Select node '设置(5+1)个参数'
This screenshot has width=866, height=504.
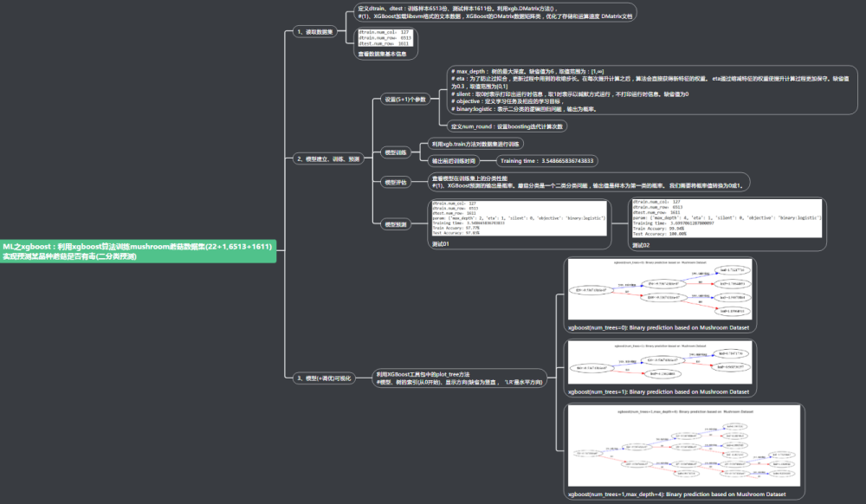(405, 100)
